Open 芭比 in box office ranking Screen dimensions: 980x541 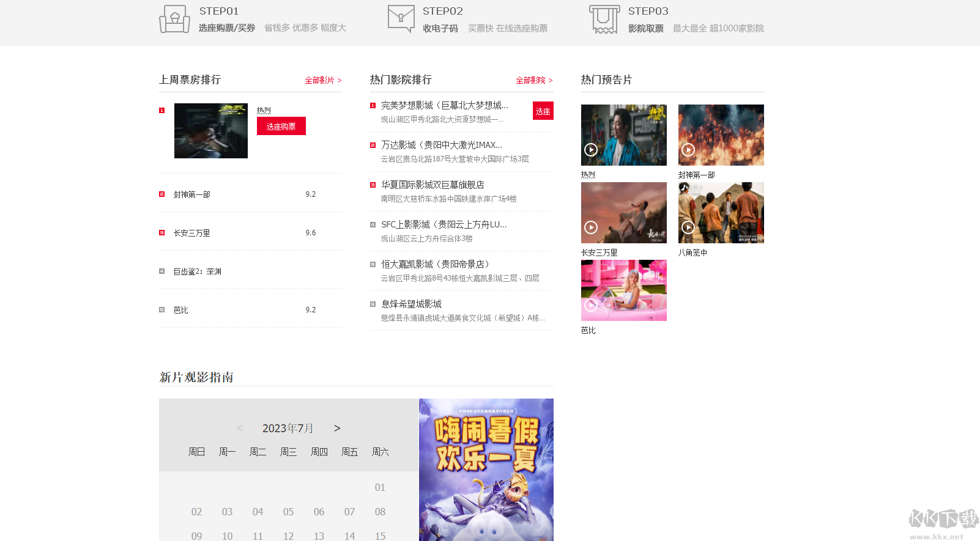tap(181, 310)
